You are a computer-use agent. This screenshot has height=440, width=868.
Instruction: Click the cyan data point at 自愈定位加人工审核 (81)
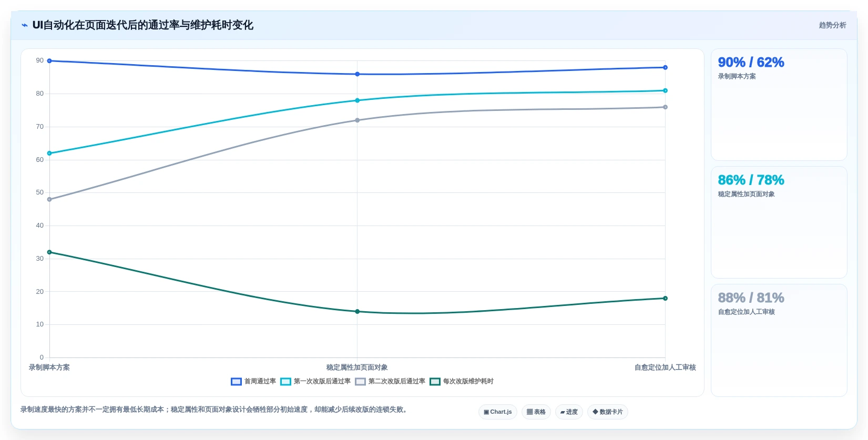coord(665,90)
